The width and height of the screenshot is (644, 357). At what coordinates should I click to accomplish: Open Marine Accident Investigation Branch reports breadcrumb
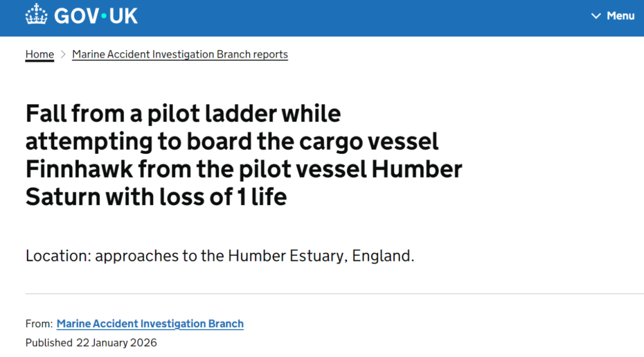[x=180, y=54]
